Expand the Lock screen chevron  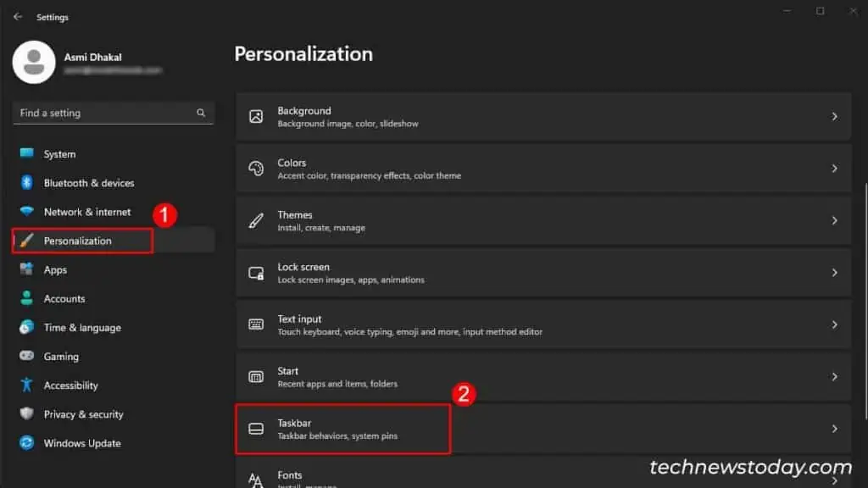tap(834, 272)
